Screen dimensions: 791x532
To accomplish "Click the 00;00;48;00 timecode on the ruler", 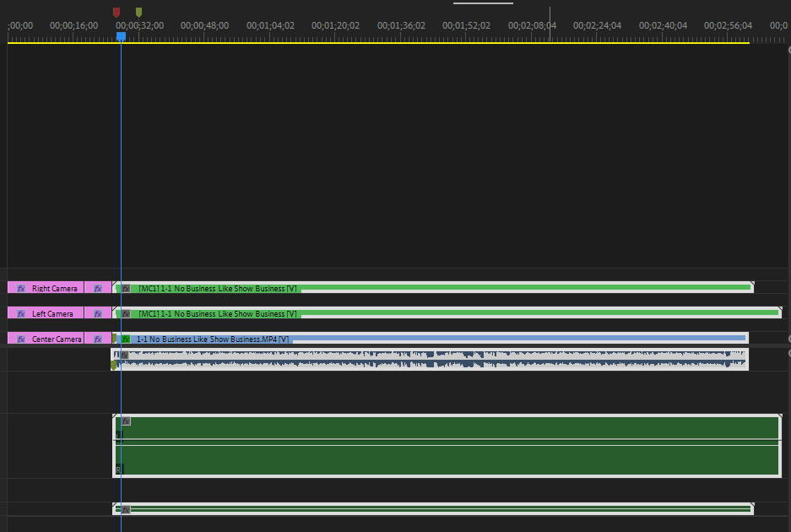I will (204, 24).
